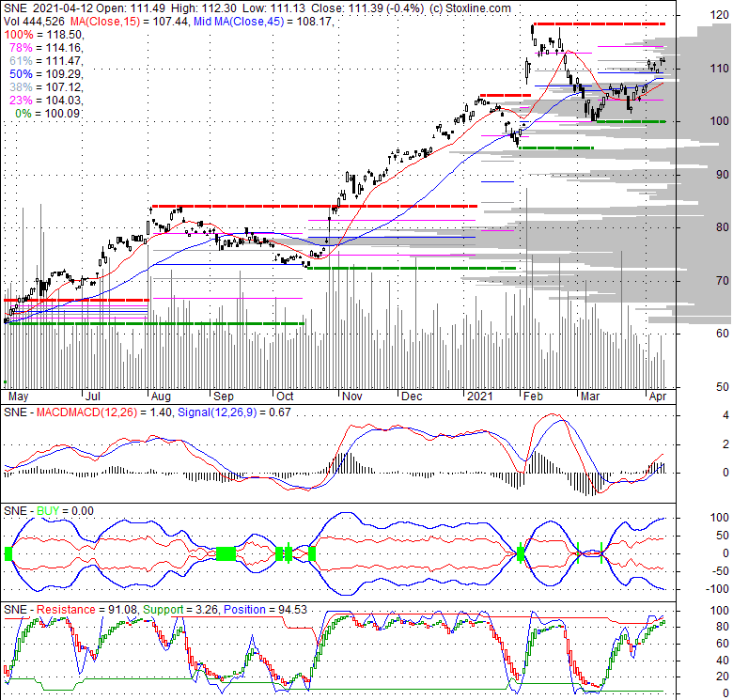
Task: Click the Mar label on the time axis
Action: click(x=590, y=397)
